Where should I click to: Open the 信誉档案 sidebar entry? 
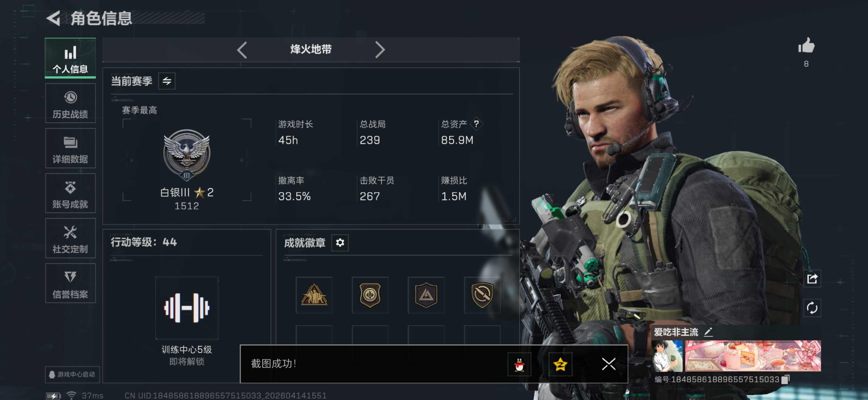(x=71, y=283)
